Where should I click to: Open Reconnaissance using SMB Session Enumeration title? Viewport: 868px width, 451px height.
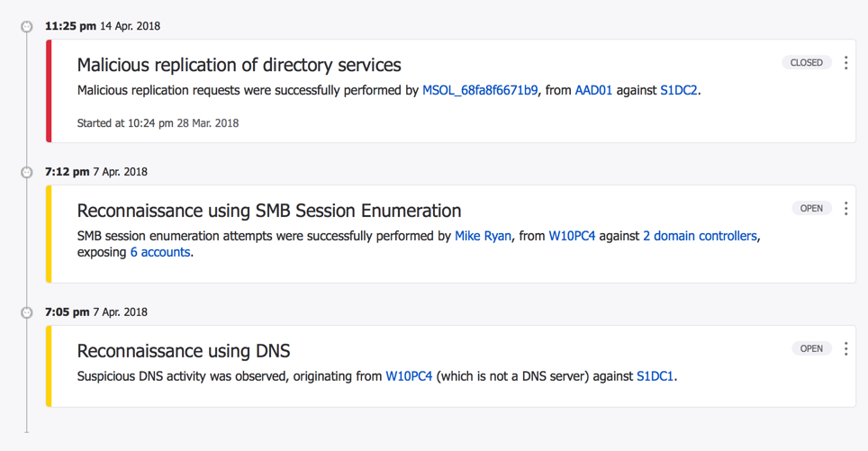coord(269,211)
